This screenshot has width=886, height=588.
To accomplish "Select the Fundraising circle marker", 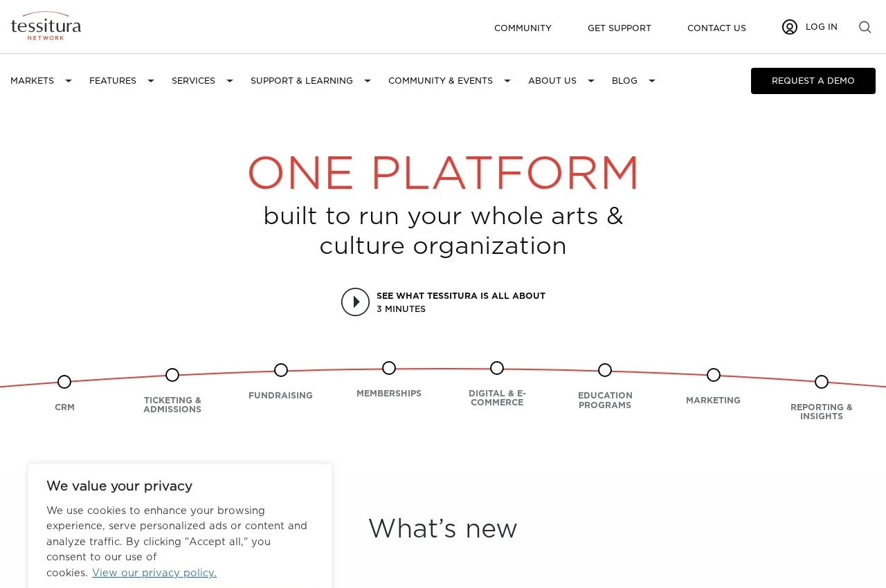I will (281, 370).
